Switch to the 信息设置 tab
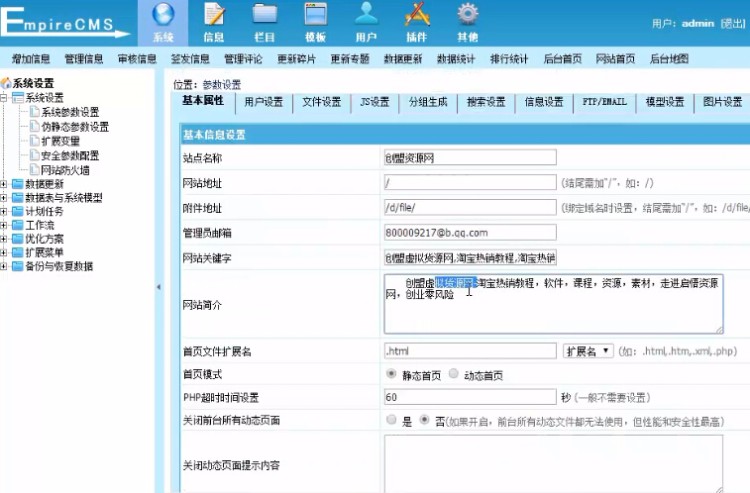This screenshot has height=493, width=750. tap(544, 102)
